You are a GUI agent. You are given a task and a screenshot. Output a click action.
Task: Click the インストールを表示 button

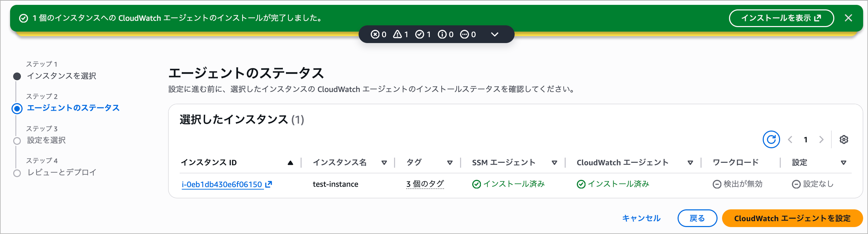click(x=781, y=18)
